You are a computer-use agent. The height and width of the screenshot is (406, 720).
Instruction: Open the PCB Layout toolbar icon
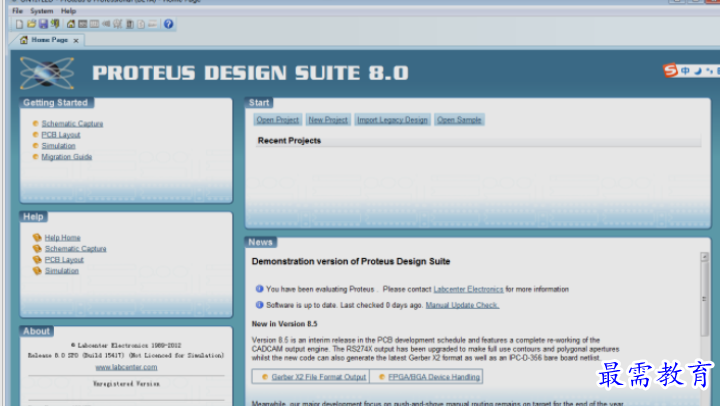pos(95,24)
